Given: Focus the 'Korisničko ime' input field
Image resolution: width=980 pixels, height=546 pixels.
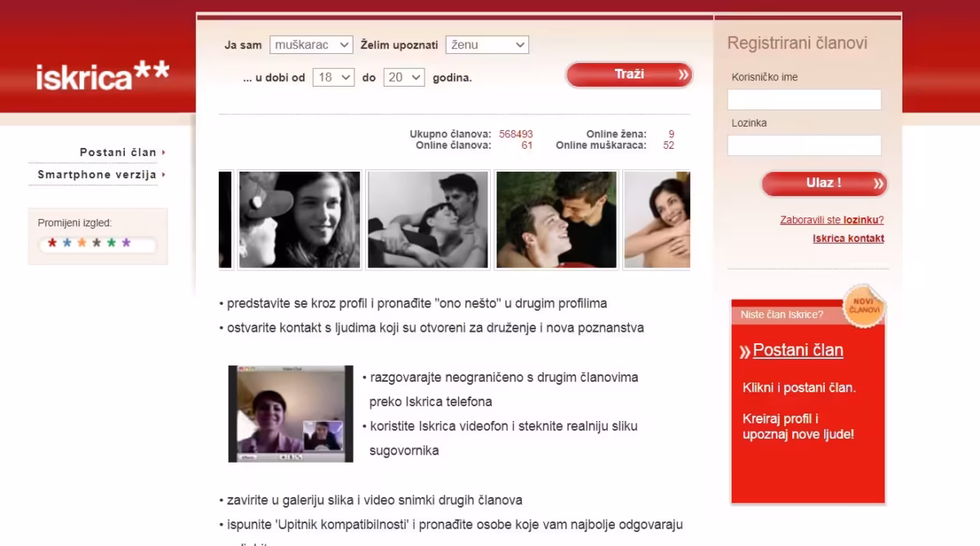Looking at the screenshot, I should point(804,100).
